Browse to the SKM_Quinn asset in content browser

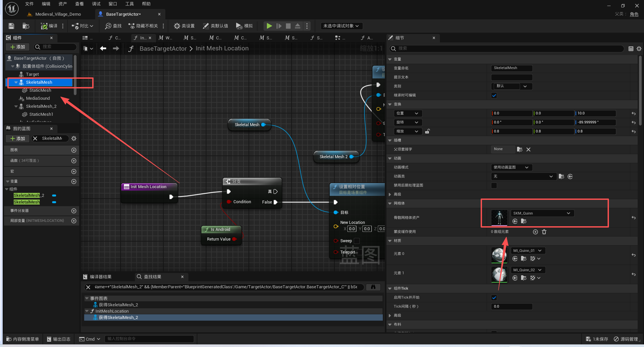tap(524, 221)
